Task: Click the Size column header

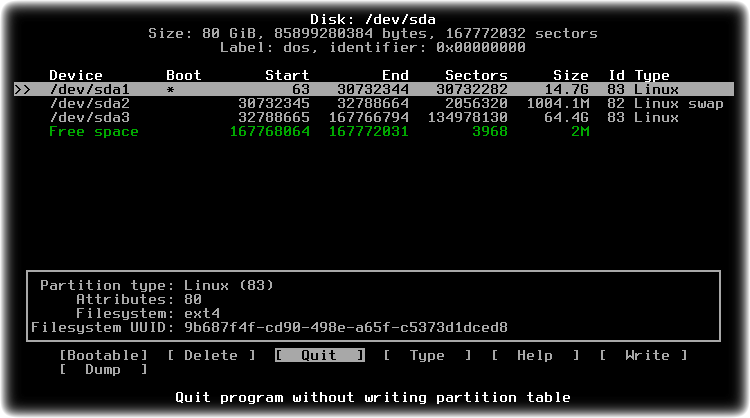Action: click(571, 76)
